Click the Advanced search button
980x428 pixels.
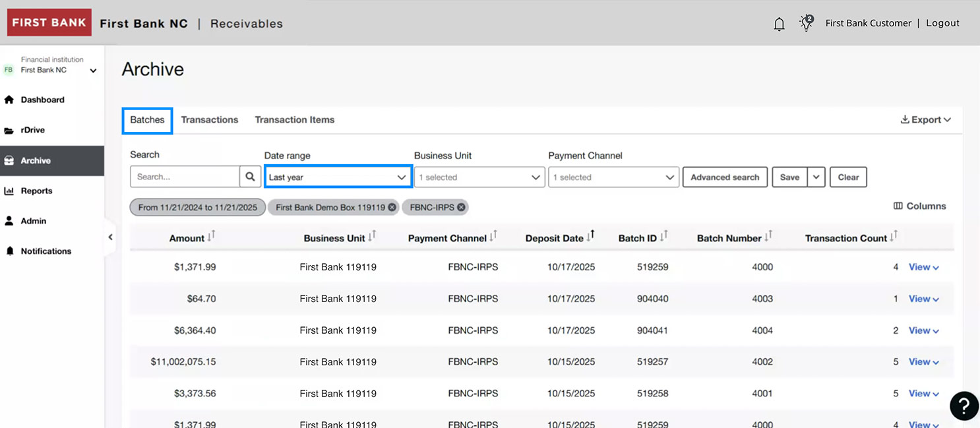(x=724, y=177)
